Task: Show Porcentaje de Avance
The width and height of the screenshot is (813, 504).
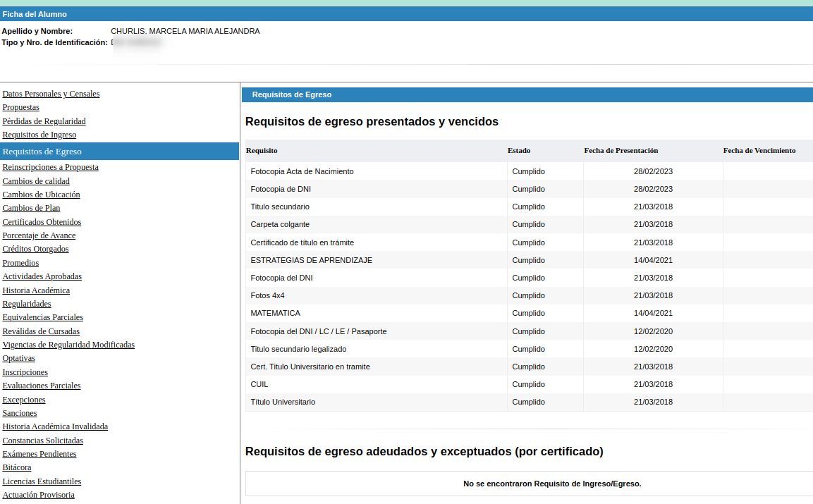Action: pos(39,235)
